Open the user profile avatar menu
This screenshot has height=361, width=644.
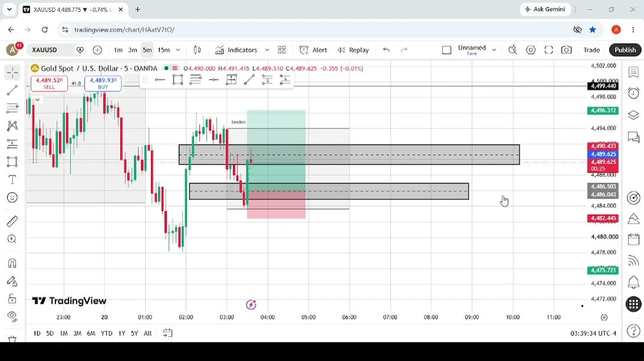[13, 49]
